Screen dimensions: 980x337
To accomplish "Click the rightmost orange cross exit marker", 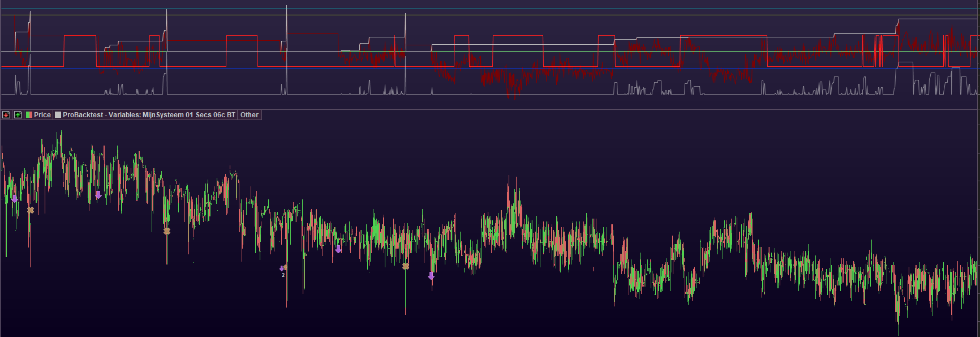I will tap(406, 266).
